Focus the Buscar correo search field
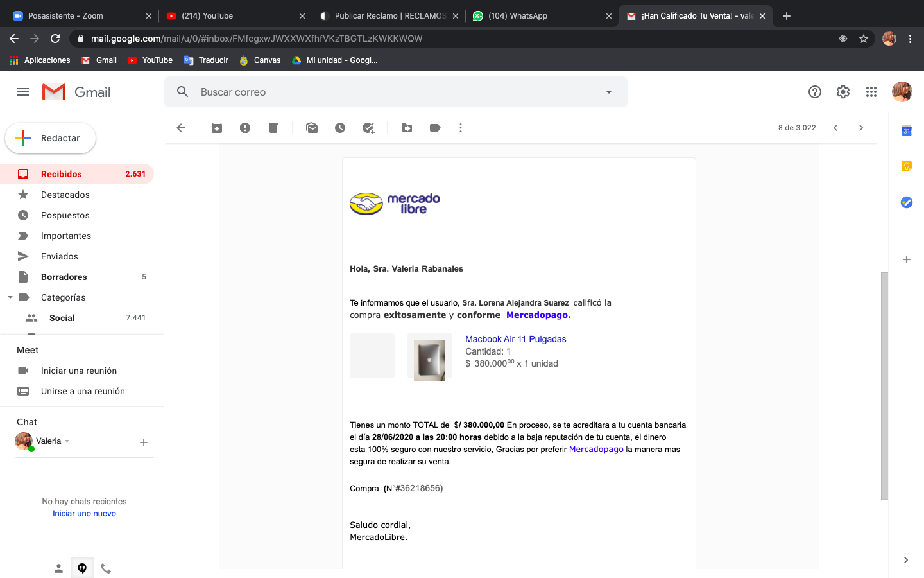Image resolution: width=924 pixels, height=578 pixels. point(395,92)
